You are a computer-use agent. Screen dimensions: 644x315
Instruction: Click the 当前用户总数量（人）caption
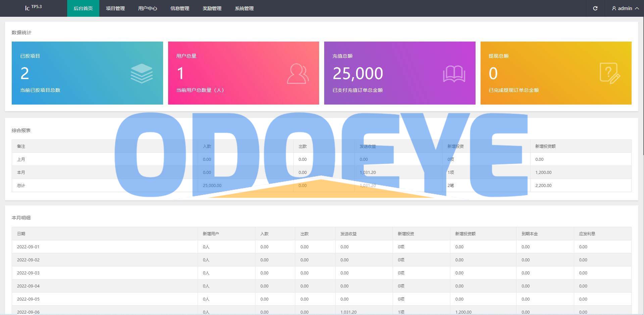(x=200, y=90)
